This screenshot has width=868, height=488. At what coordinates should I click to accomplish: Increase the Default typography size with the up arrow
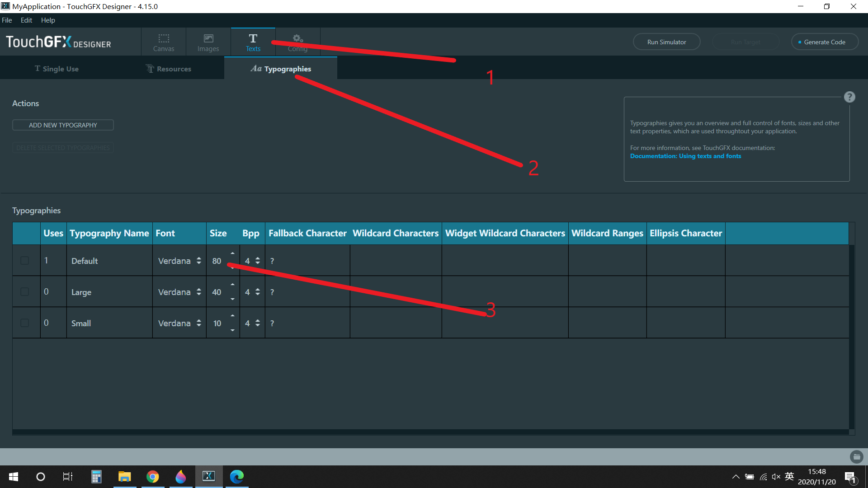(x=232, y=253)
